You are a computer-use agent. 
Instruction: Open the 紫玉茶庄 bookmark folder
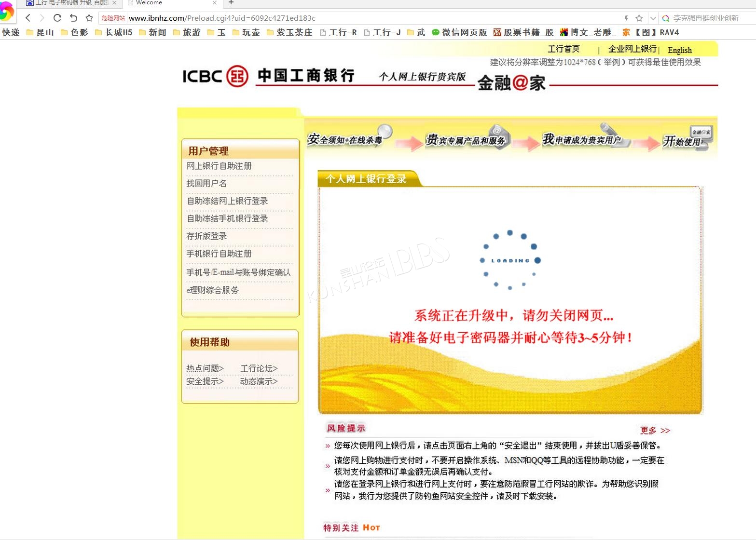pos(289,32)
